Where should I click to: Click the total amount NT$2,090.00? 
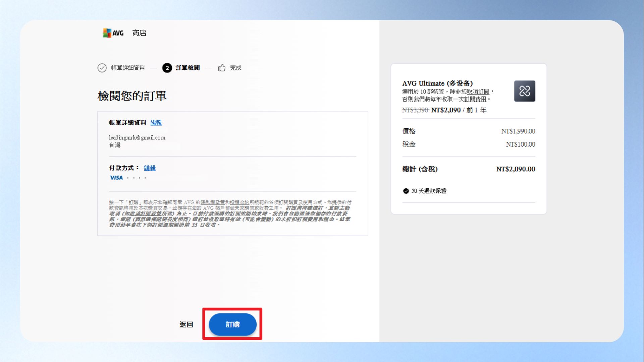point(516,169)
